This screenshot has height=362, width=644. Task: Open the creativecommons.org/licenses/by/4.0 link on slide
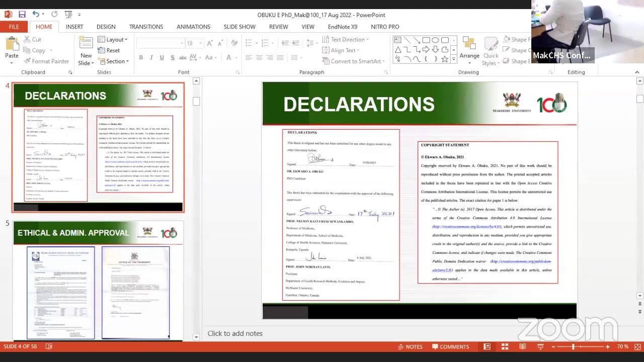point(467,227)
